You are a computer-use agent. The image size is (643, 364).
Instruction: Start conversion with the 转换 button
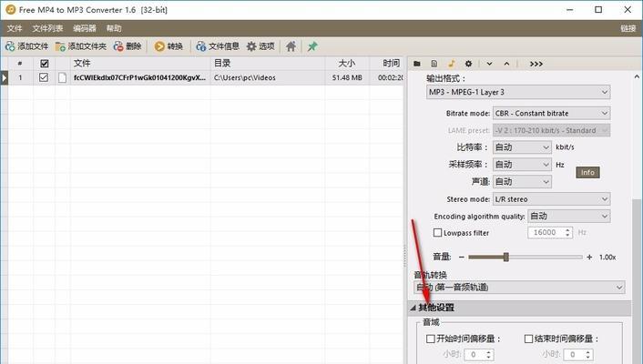coord(168,46)
